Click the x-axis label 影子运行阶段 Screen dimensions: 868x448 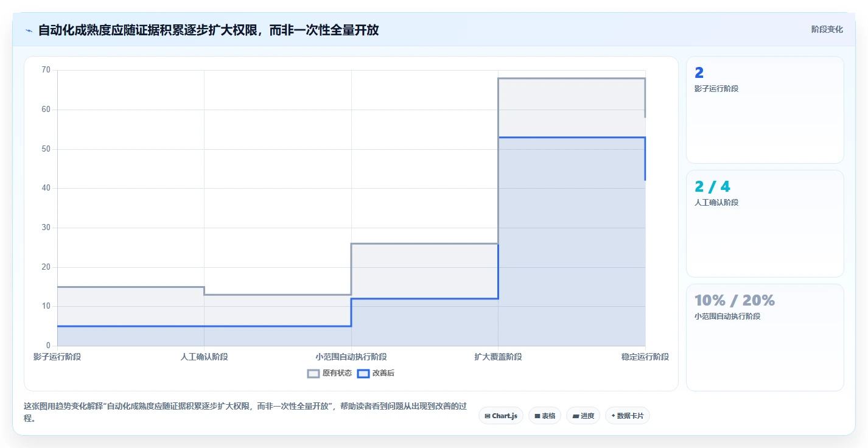(x=57, y=357)
